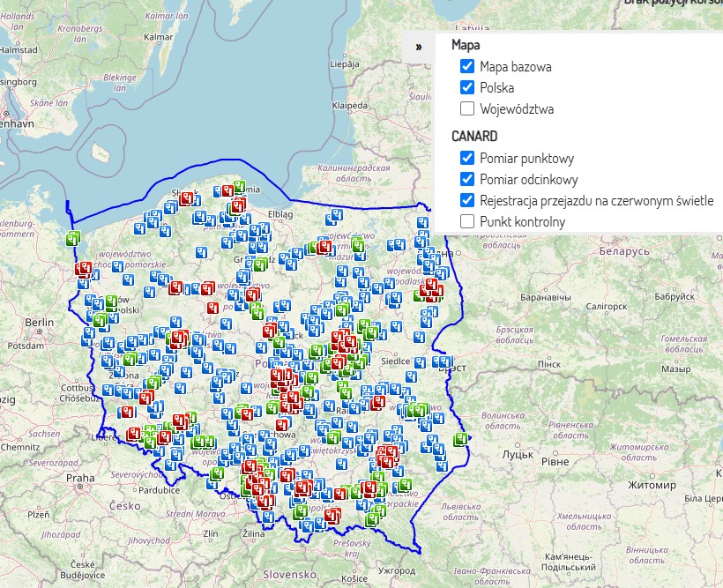Click green marker over the Gorzów label
The height and width of the screenshot is (588, 723).
click(x=111, y=302)
